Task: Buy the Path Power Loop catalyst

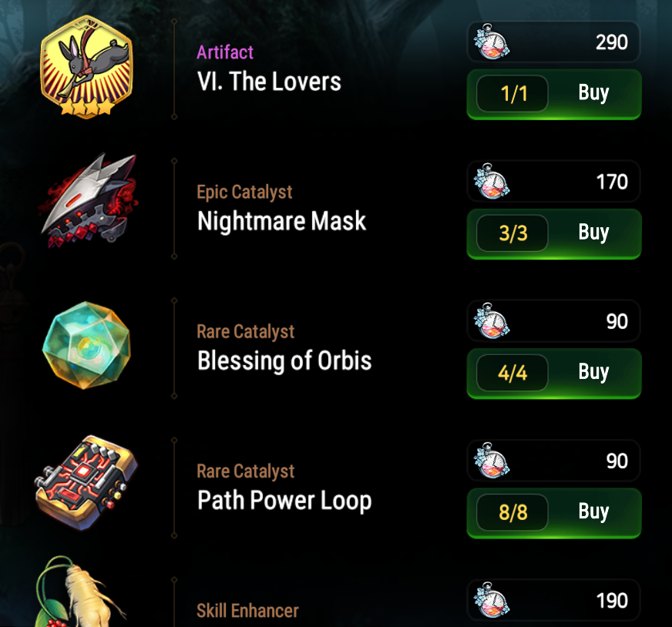Action: click(x=554, y=513)
